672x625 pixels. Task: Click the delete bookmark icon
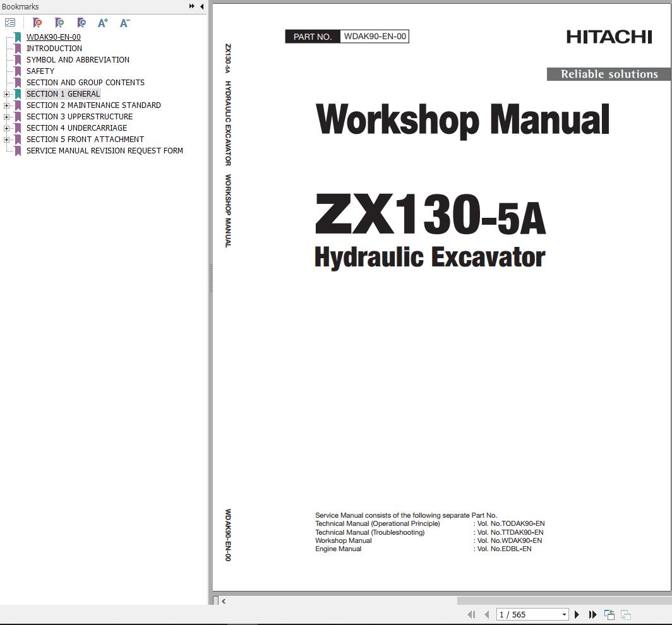(37, 23)
